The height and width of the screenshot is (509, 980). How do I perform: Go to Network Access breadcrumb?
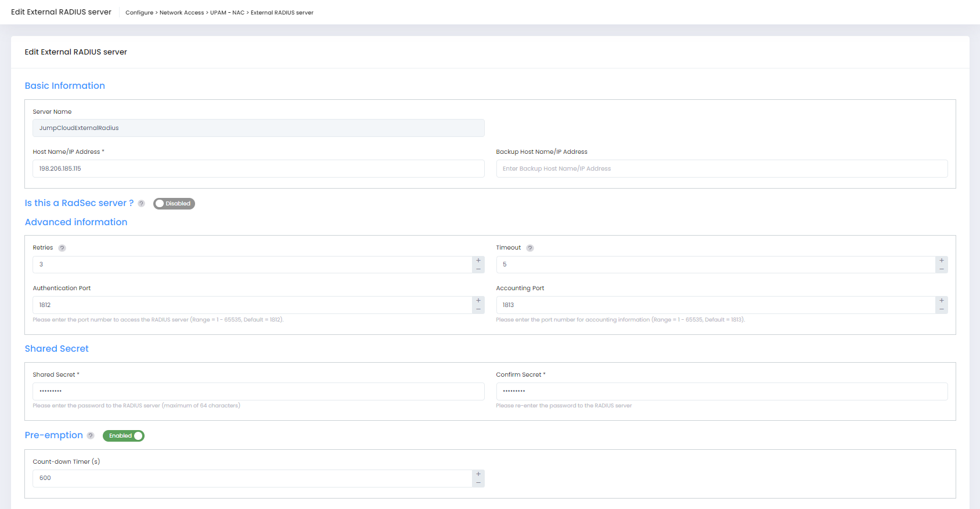182,13
